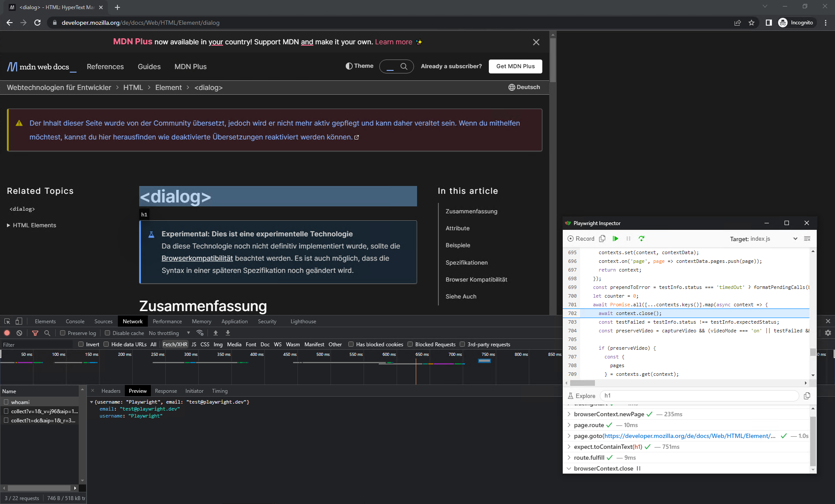The width and height of the screenshot is (835, 504).
Task: Toggle device emulation mode in DevTools
Action: coord(18,321)
